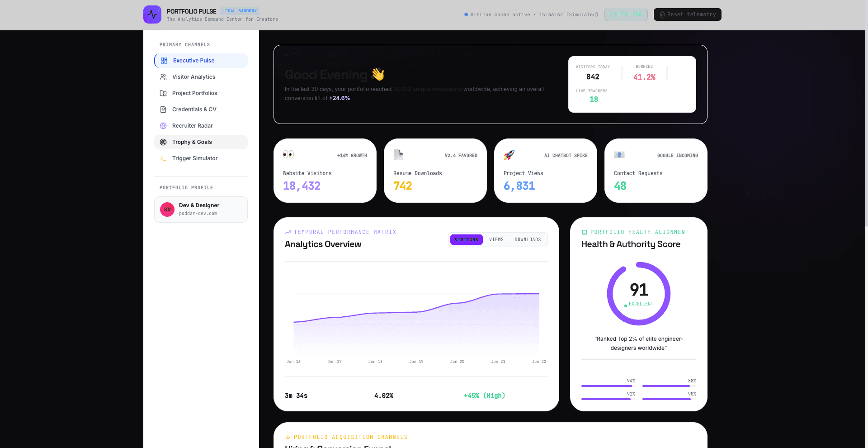Click the visitors area chart line
Screen dimensions: 868x448
pyautogui.click(x=416, y=312)
